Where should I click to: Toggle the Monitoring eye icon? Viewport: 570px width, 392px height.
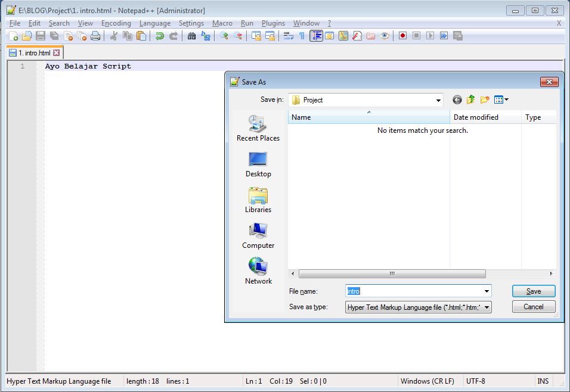(x=385, y=36)
